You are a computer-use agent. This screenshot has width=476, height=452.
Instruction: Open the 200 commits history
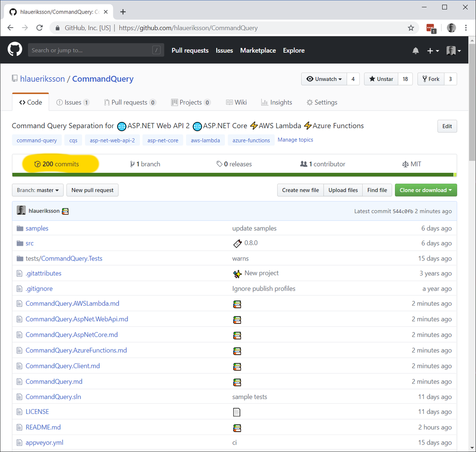[57, 164]
